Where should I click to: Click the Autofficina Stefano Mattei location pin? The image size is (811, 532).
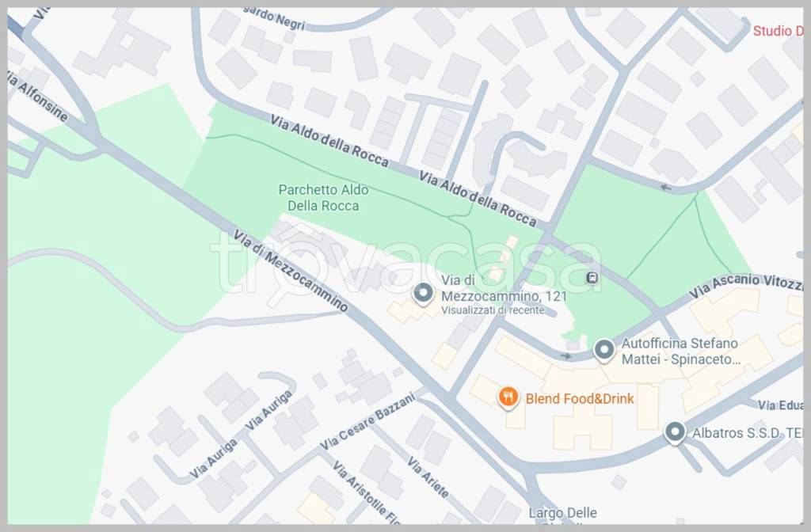(603, 350)
